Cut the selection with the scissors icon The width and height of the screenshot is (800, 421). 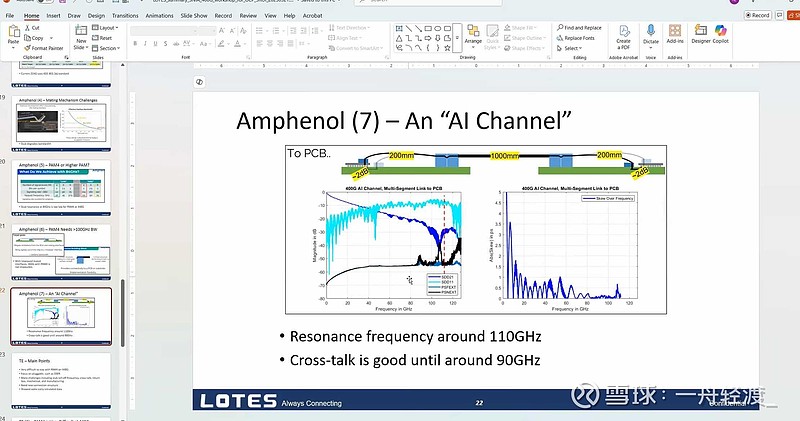click(28, 28)
